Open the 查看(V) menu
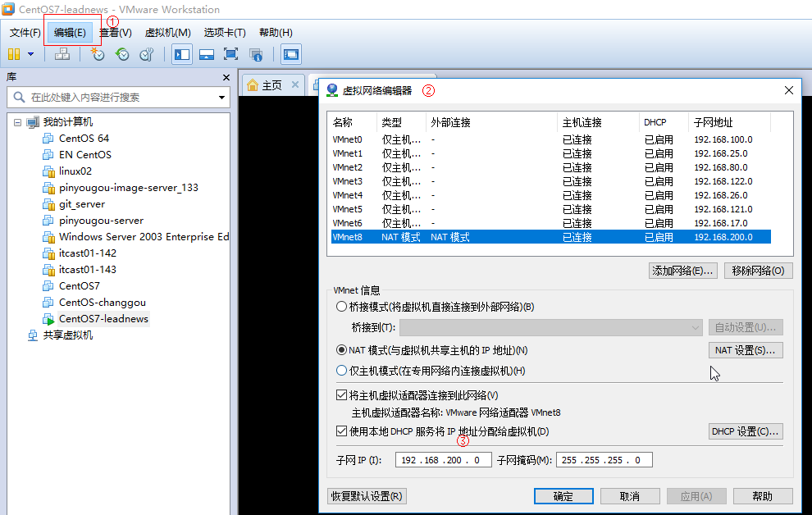Screen dimensions: 812x515 (116, 33)
